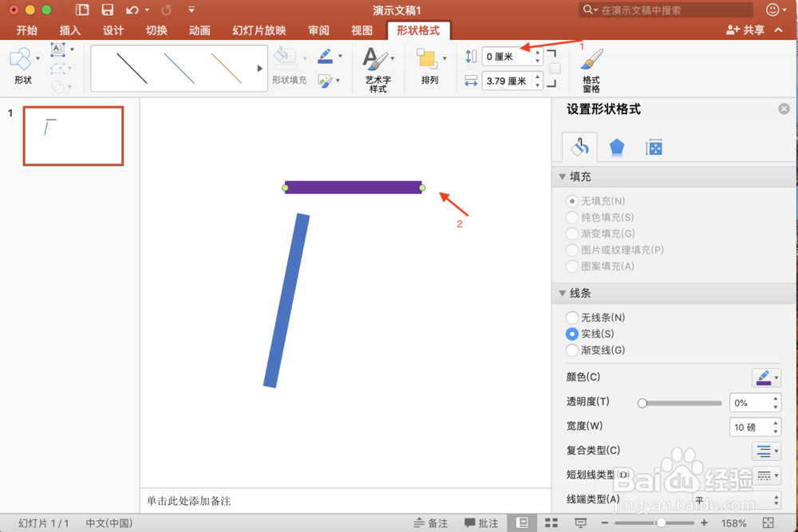
Task: Open the Cap type (线端类型) dropdown
Action: pyautogui.click(x=737, y=499)
